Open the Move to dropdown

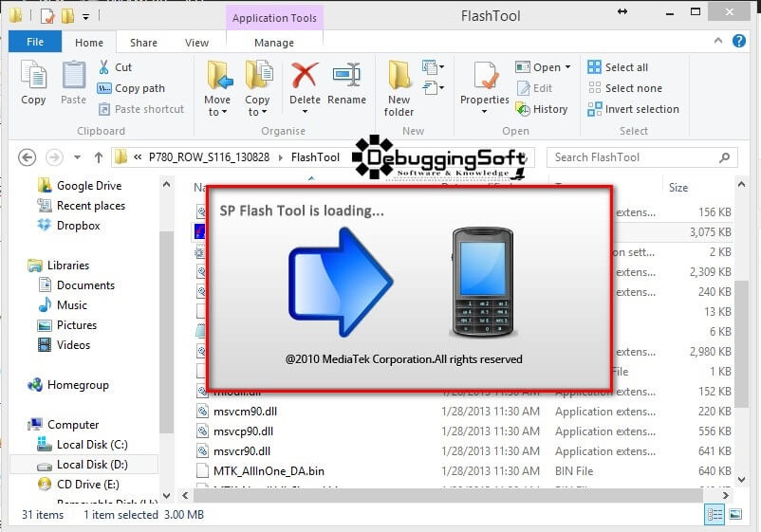pos(217,88)
